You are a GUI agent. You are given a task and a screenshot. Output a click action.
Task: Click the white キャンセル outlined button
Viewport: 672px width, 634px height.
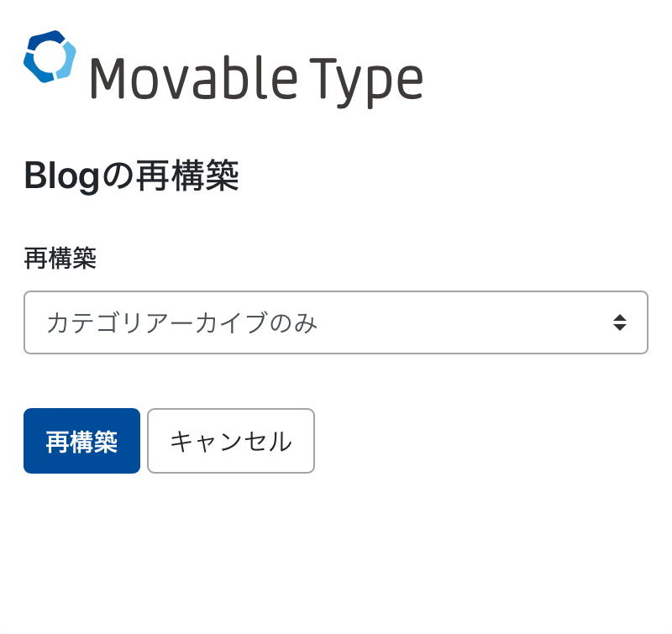pos(231,441)
